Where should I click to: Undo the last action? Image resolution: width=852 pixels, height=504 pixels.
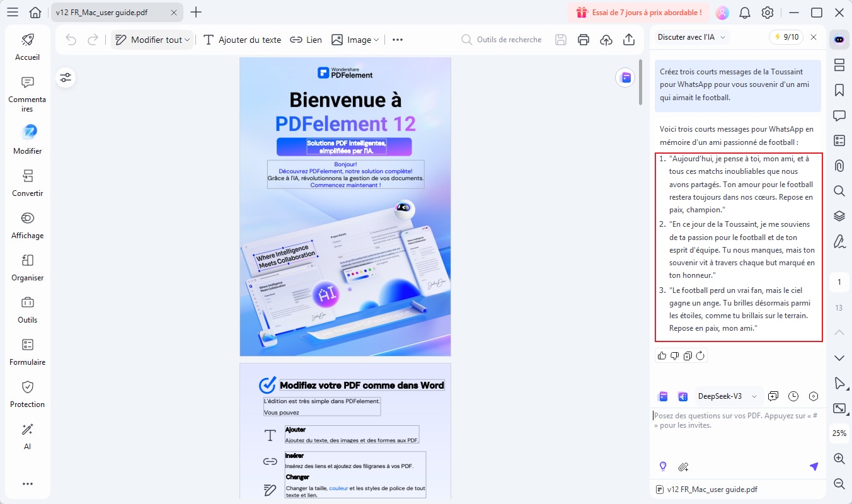[x=71, y=40]
